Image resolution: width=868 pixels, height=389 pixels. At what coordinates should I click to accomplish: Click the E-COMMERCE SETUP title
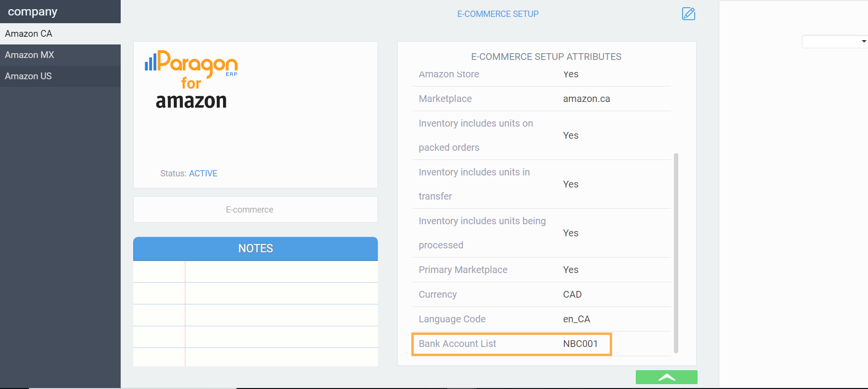(498, 14)
